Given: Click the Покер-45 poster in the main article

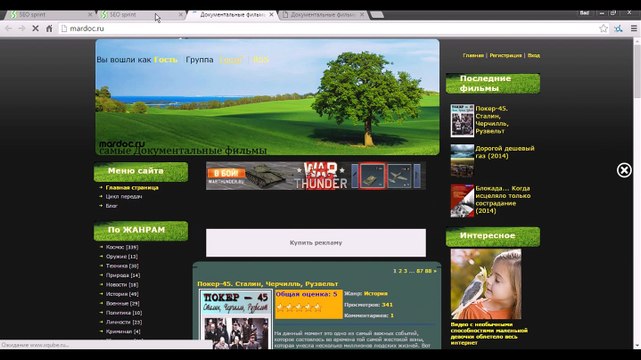Looking at the screenshot, I should click(x=235, y=320).
